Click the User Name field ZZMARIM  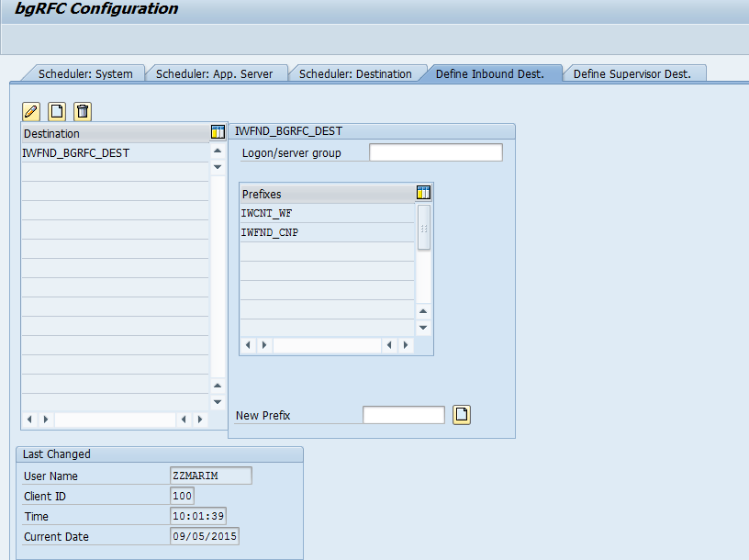coord(210,476)
